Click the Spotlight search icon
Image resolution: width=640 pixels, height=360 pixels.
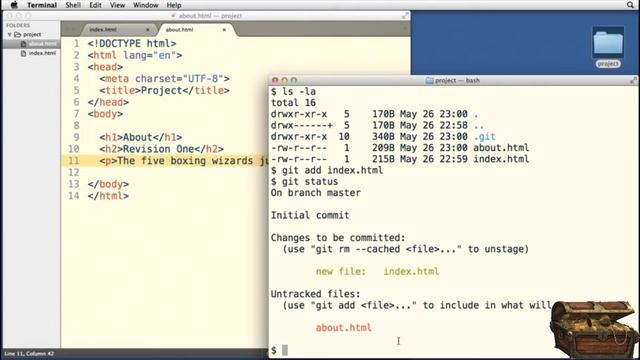631,5
